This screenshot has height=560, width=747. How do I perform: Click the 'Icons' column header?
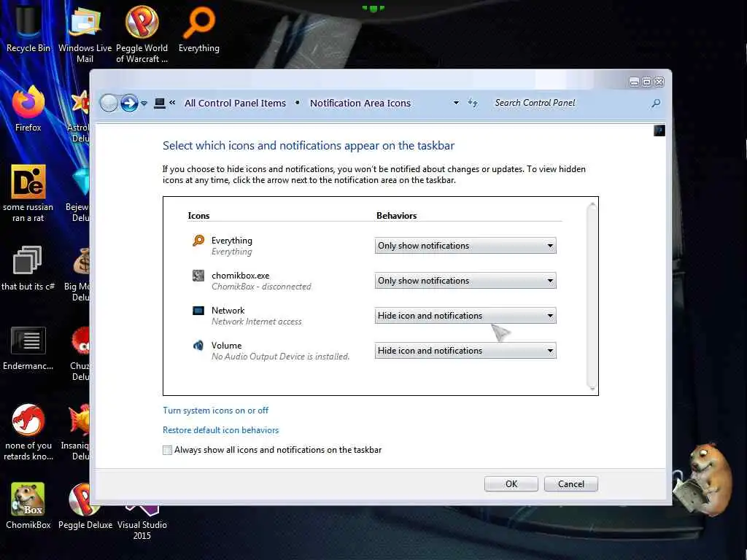tap(198, 216)
